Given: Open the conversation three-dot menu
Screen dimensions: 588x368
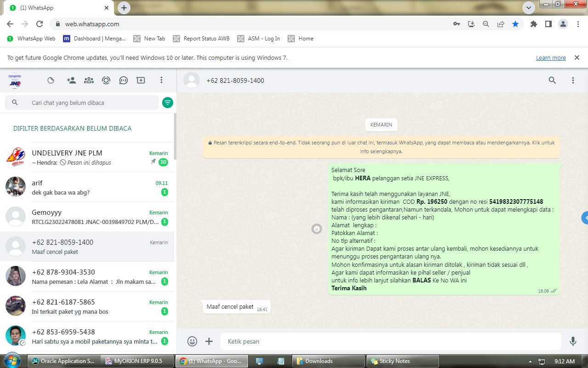Looking at the screenshot, I should click(573, 80).
